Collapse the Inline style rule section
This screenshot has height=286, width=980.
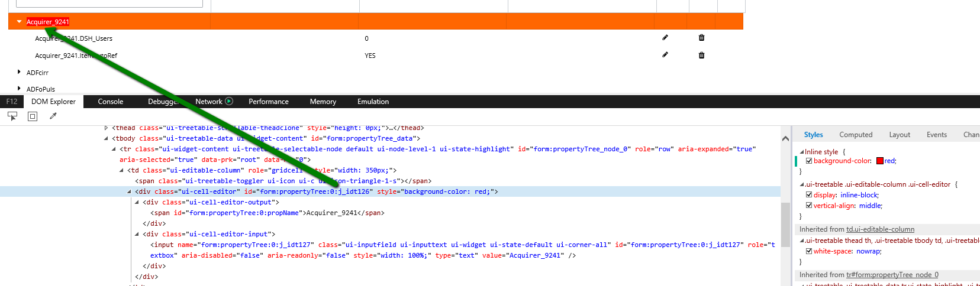tap(802, 152)
